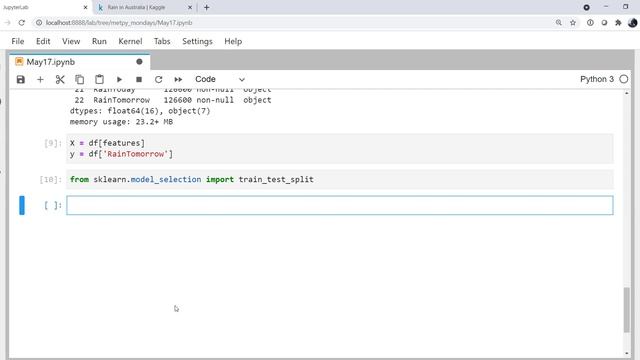Open the File menu
Image resolution: width=640 pixels, height=360 pixels.
point(18,41)
